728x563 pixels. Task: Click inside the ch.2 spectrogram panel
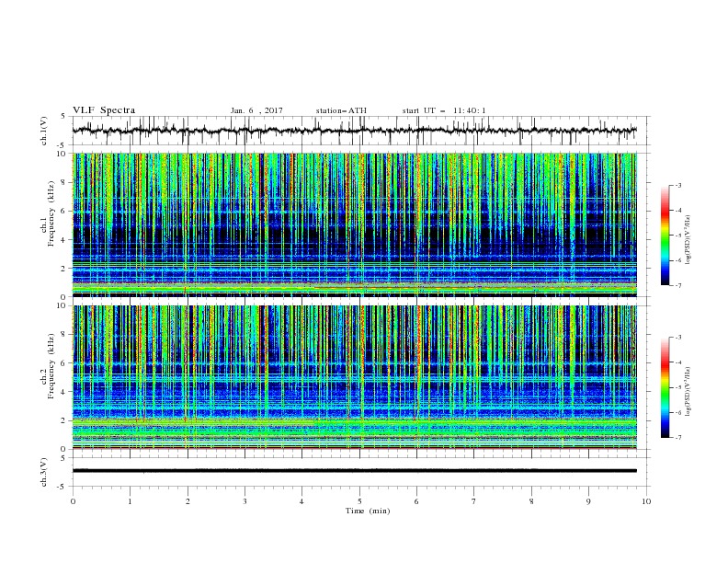tap(354, 377)
